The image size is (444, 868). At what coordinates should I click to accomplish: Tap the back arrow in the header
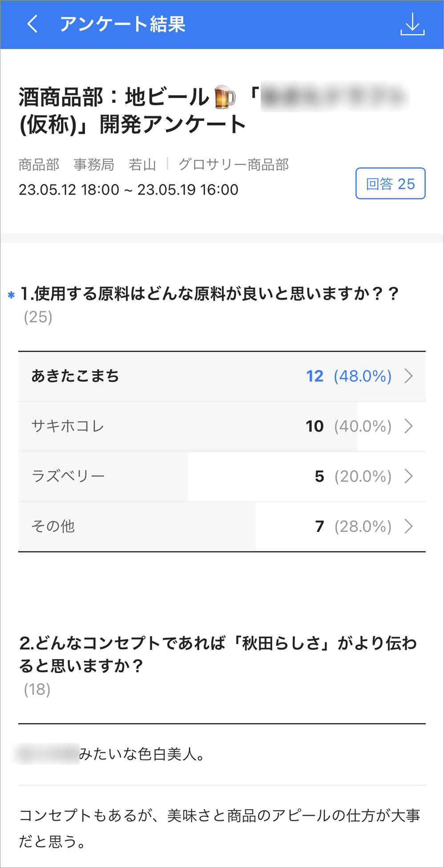32,24
